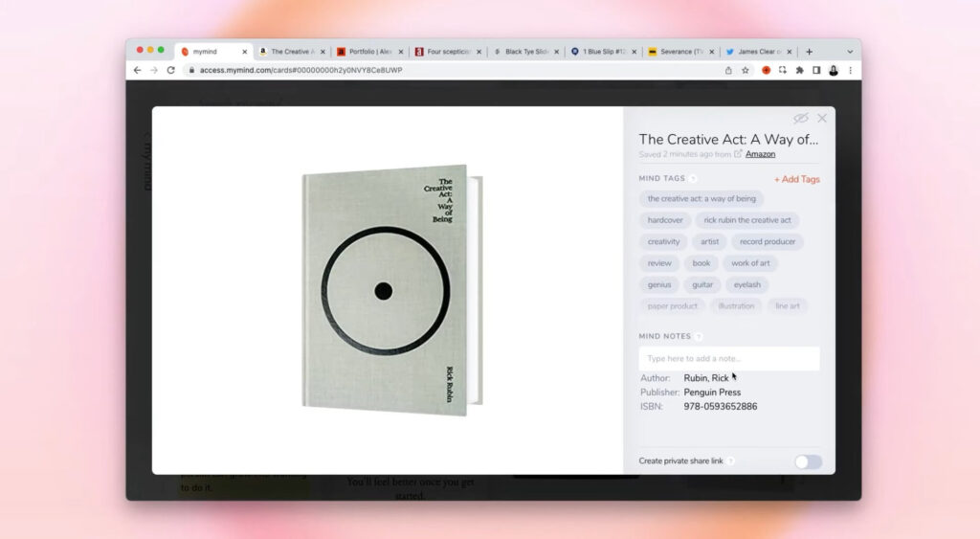Click the publisher value Penguin Press
980x539 pixels.
(712, 393)
